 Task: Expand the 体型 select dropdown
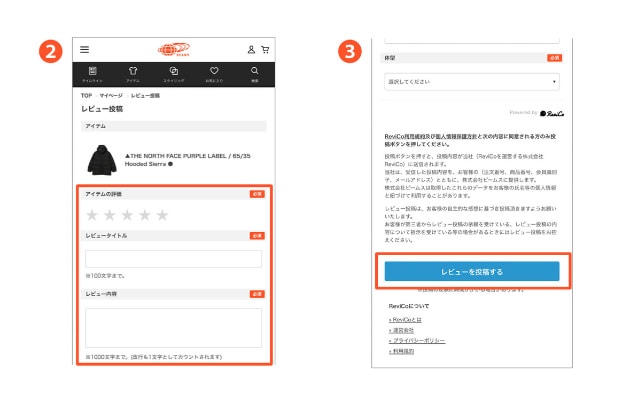pos(472,82)
